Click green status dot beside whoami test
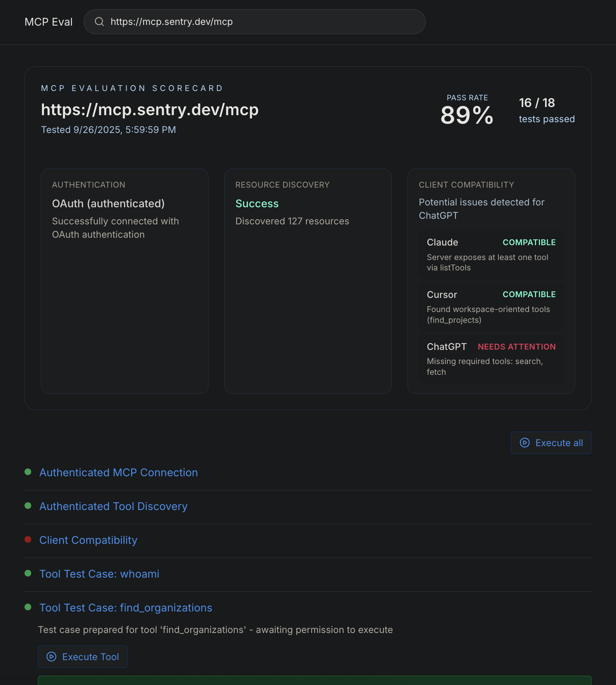616x685 pixels. (28, 573)
